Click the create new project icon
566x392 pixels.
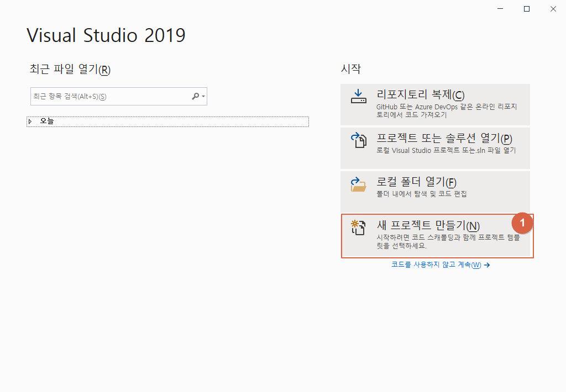point(358,227)
